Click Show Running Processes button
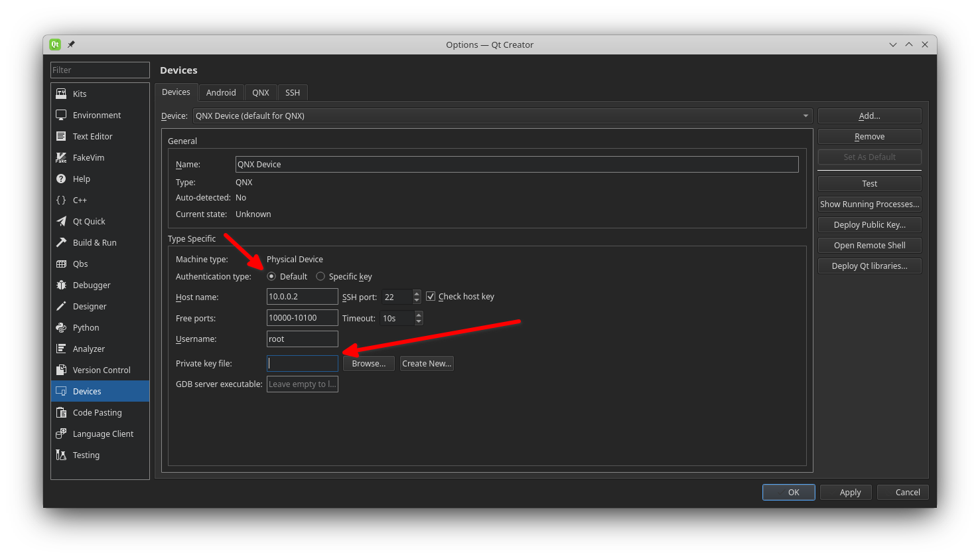The width and height of the screenshot is (980, 559). click(x=869, y=204)
